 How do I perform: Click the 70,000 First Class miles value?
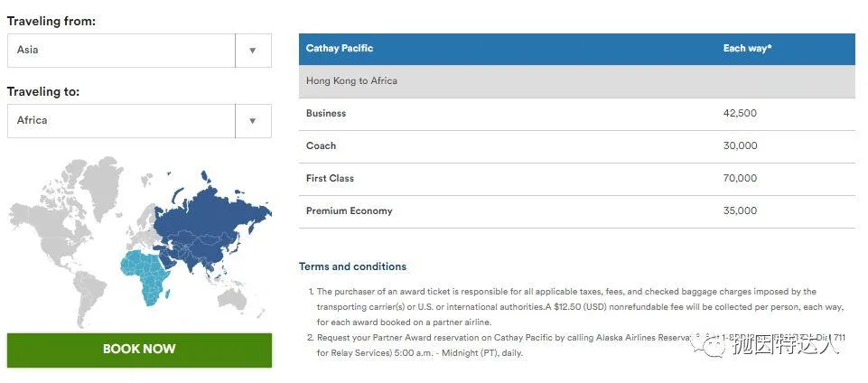[x=740, y=179]
